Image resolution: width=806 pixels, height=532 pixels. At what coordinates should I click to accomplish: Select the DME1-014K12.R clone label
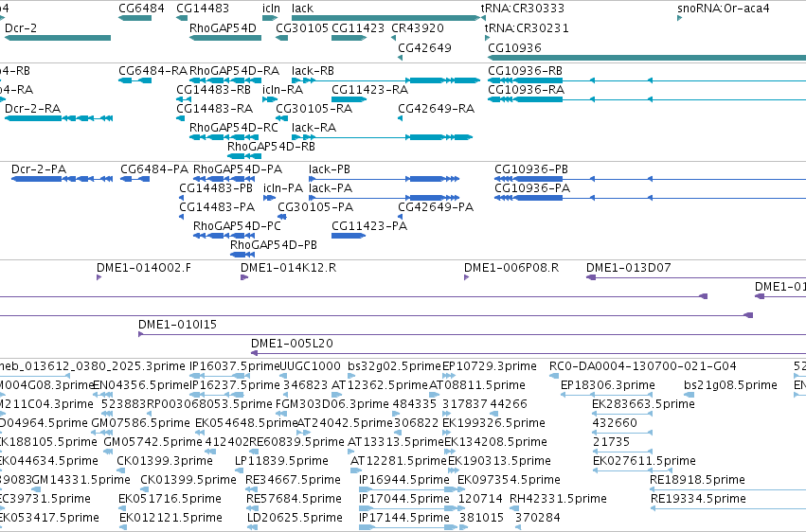288,268
